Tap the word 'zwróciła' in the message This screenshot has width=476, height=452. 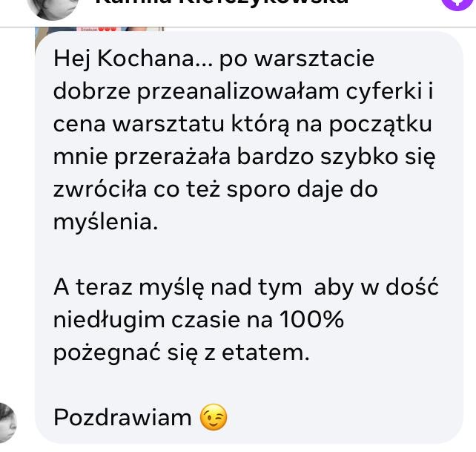click(100, 189)
